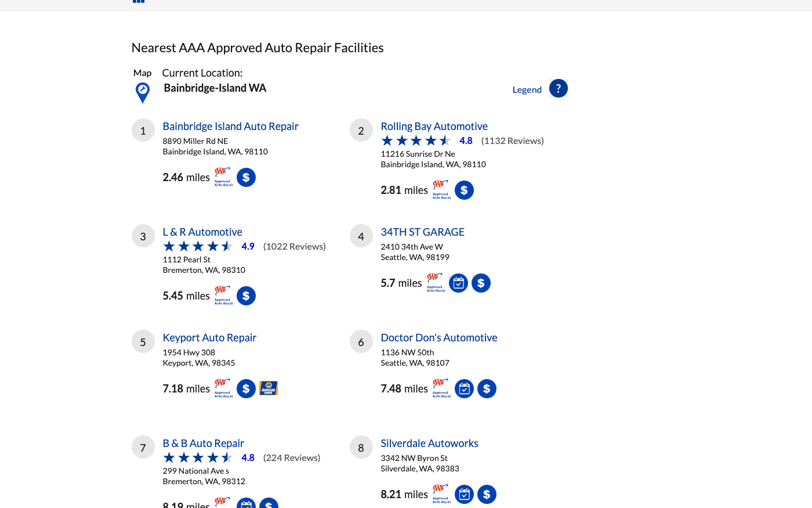Click dollar discount icon for Keyport Auto Repair
Image resolution: width=812 pixels, height=508 pixels.
(x=246, y=388)
